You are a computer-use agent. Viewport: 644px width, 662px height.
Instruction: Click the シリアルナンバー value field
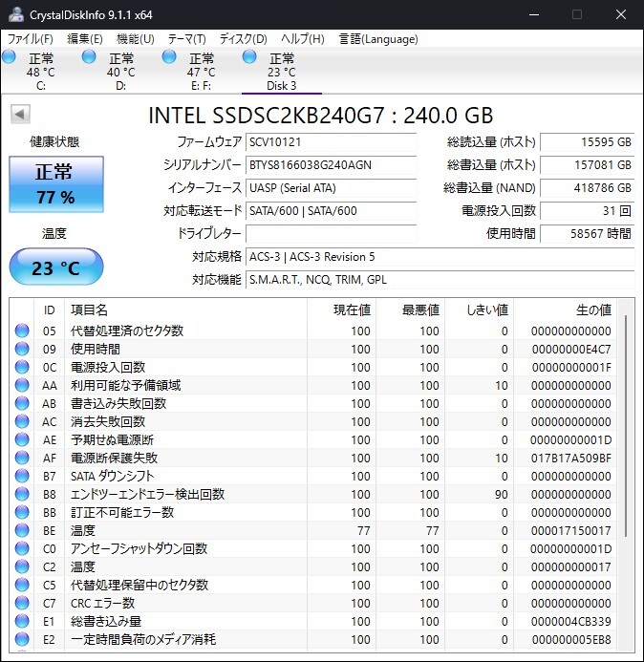point(331,165)
